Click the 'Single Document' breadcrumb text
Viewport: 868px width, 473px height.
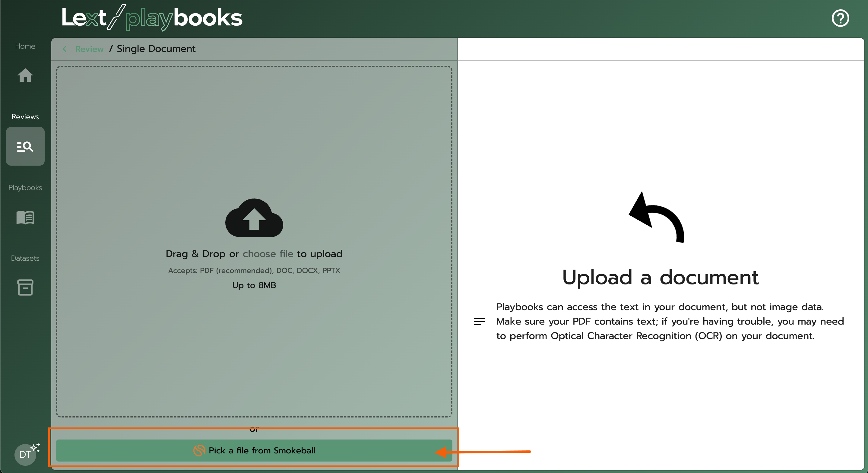pyautogui.click(x=156, y=49)
